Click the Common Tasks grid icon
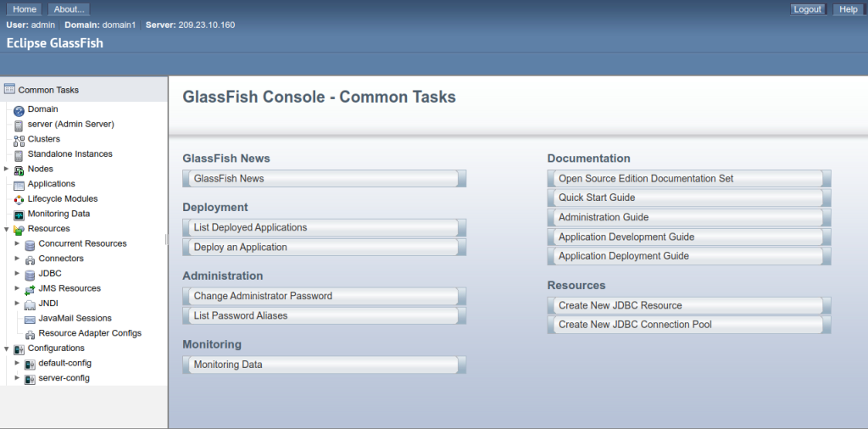The image size is (868, 429). click(8, 88)
